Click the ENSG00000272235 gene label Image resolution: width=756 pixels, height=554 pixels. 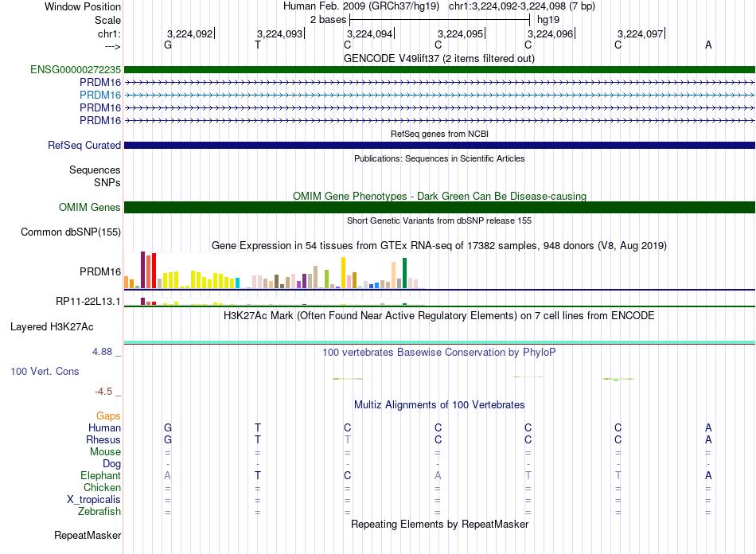click(76, 69)
